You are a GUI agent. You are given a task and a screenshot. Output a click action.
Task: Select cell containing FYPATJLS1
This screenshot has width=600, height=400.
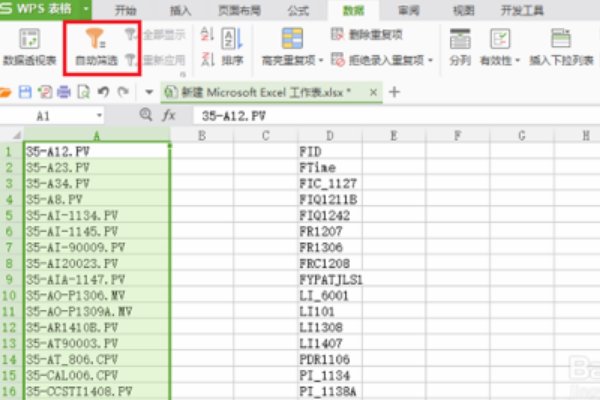330,279
